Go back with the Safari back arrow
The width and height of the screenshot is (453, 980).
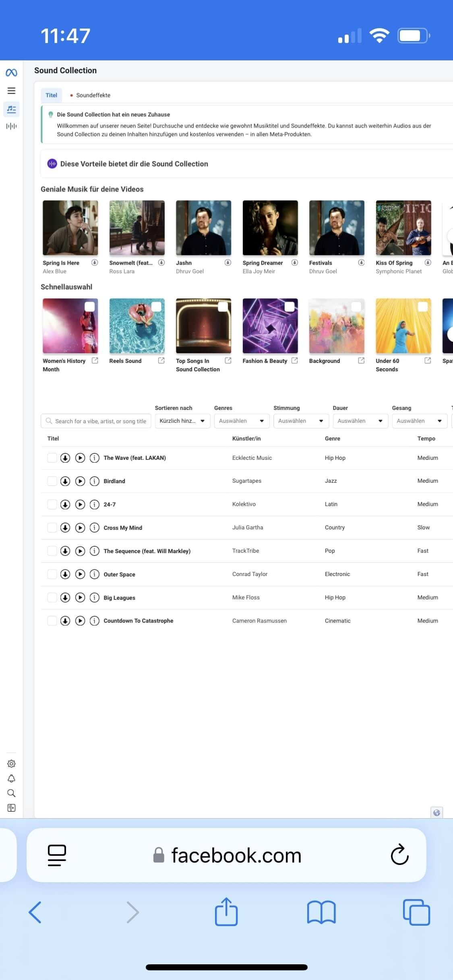pyautogui.click(x=35, y=912)
